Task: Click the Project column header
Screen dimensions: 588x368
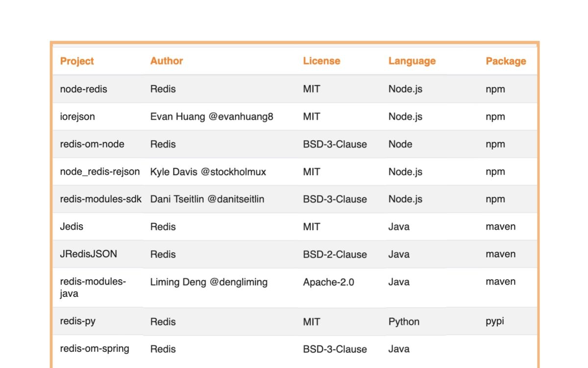Action: (x=77, y=61)
